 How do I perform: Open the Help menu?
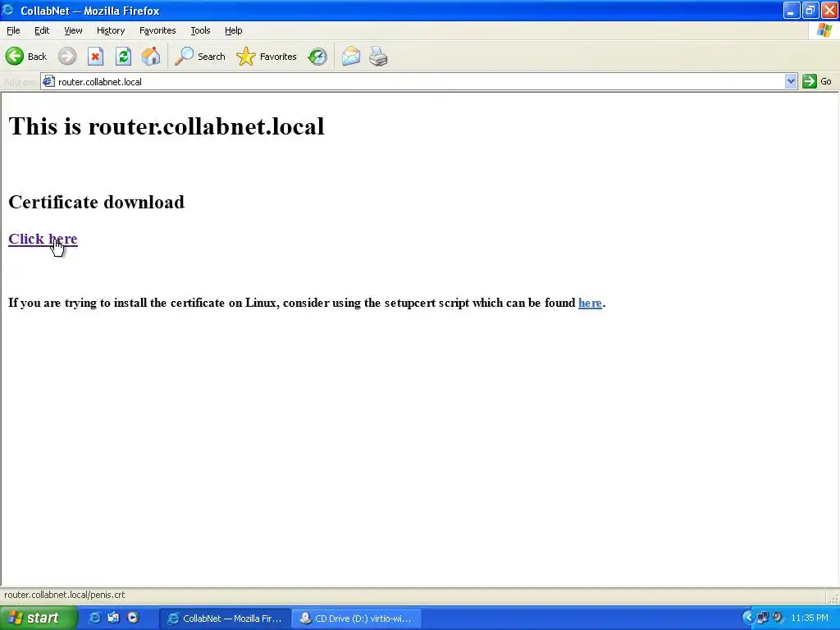(234, 30)
